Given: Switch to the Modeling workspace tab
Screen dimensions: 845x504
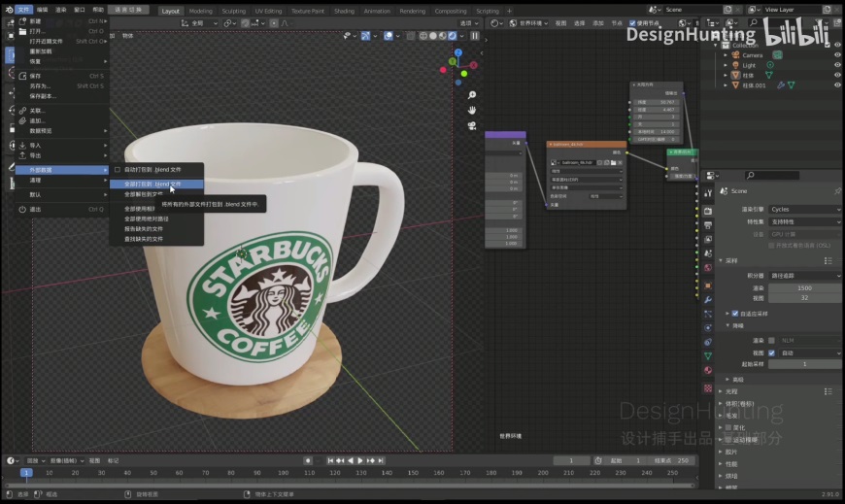Looking at the screenshot, I should [x=200, y=11].
